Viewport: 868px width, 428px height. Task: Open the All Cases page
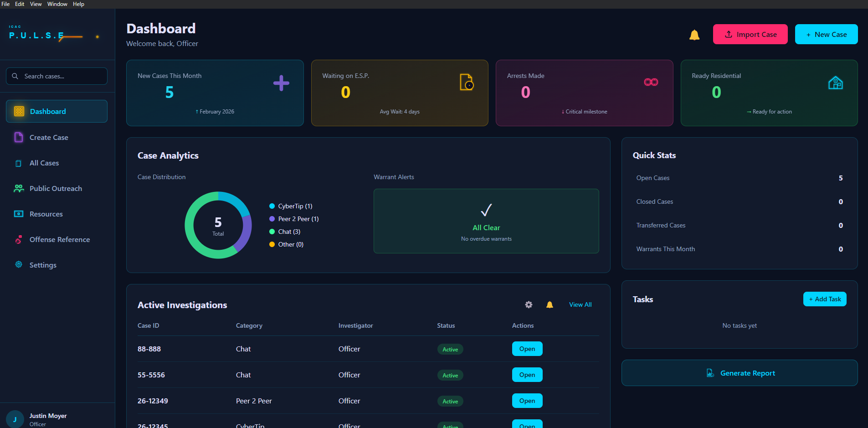[x=56, y=163]
